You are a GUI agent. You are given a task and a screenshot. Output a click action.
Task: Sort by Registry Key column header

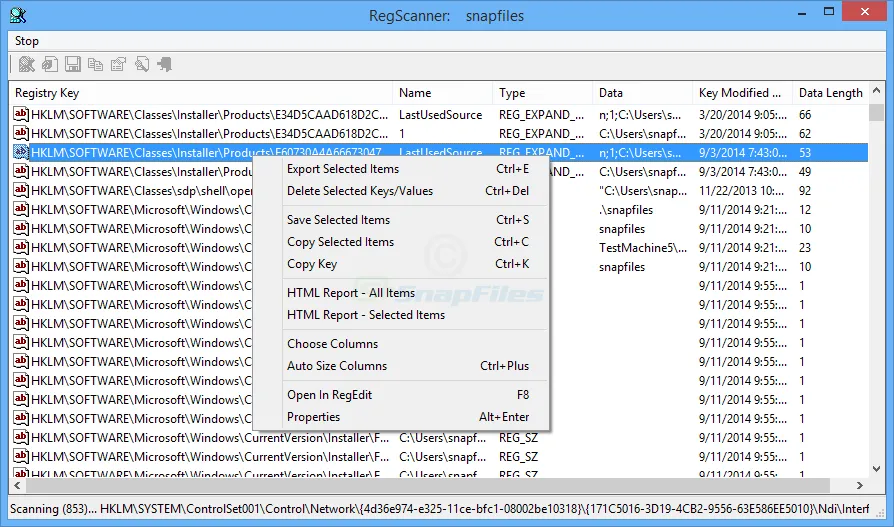coord(201,93)
